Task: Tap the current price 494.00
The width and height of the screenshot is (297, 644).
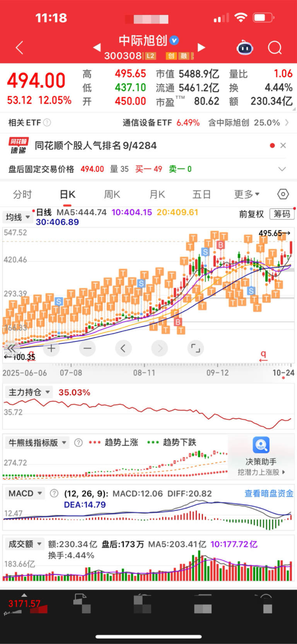Action: click(x=36, y=81)
